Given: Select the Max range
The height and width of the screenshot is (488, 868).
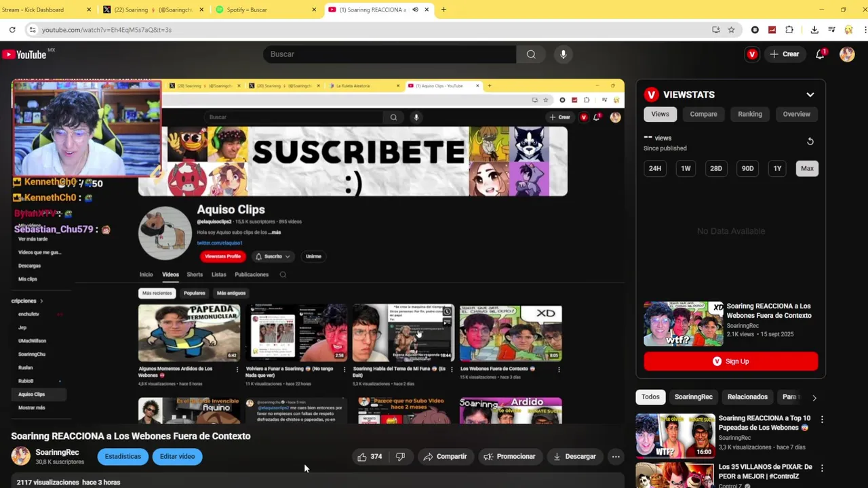Looking at the screenshot, I should [807, 169].
